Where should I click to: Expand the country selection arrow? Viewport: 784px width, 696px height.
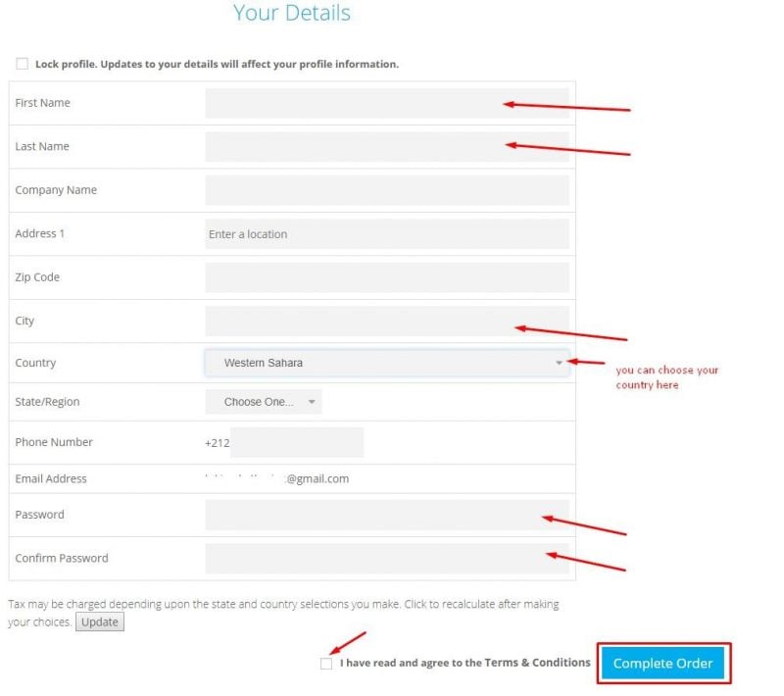pyautogui.click(x=559, y=362)
